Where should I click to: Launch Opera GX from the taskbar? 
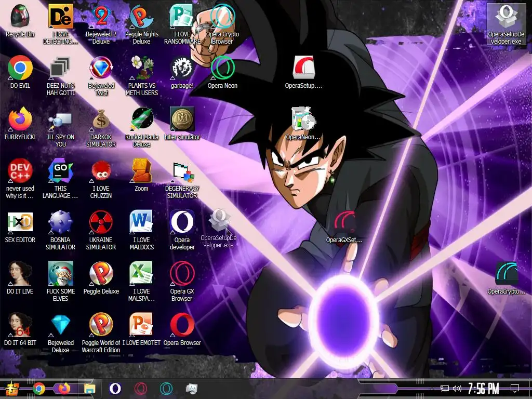tap(140, 389)
